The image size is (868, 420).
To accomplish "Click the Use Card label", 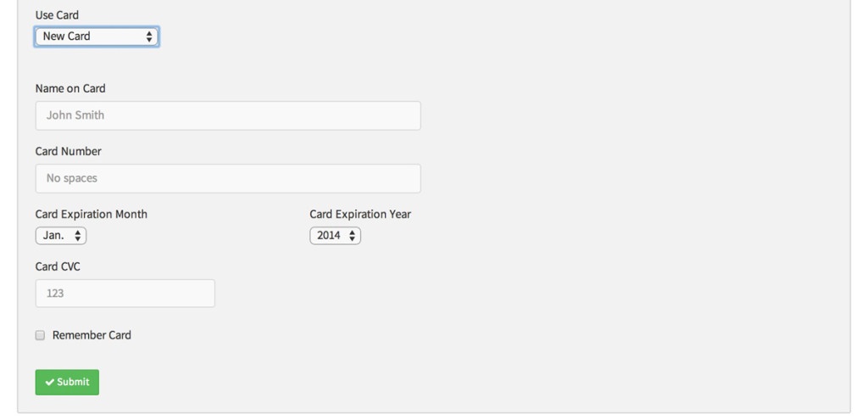I will click(57, 15).
